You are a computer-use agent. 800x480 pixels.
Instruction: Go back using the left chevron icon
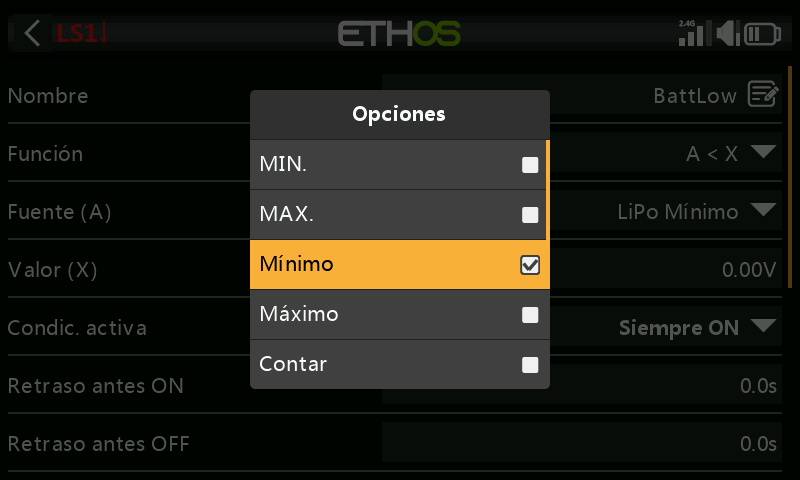(x=32, y=34)
